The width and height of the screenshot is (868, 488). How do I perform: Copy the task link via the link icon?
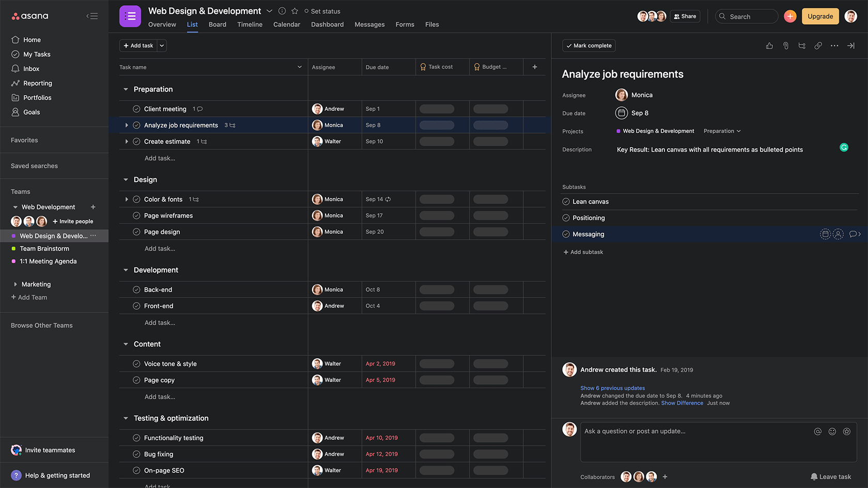tap(818, 45)
